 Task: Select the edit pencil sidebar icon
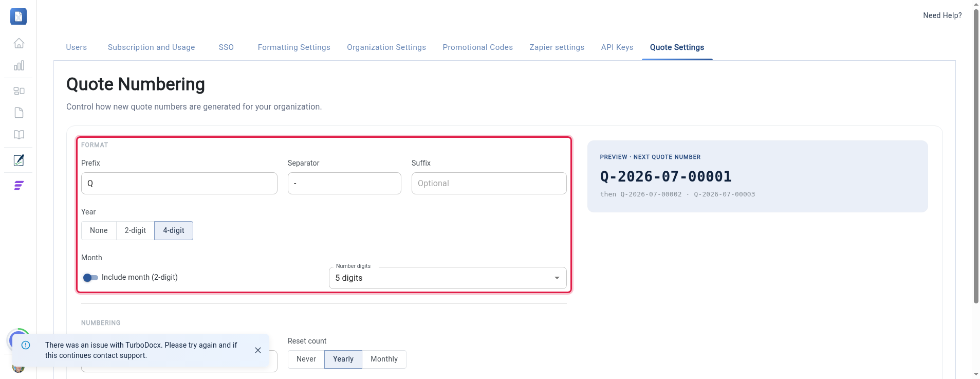click(x=19, y=160)
